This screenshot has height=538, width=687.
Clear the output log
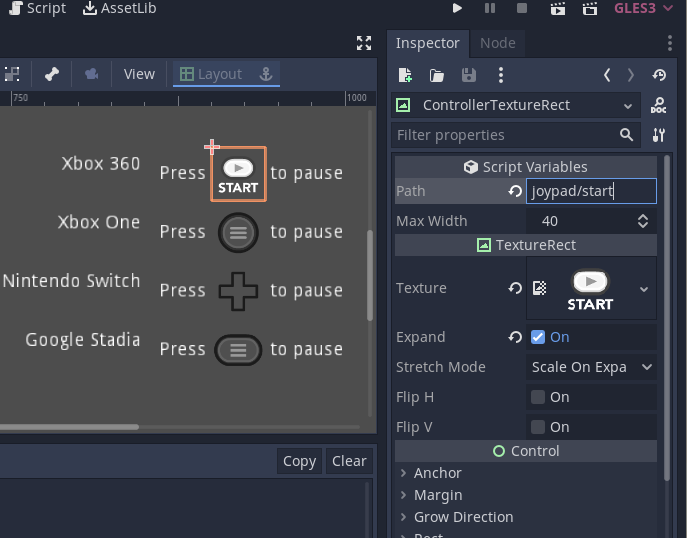click(349, 461)
